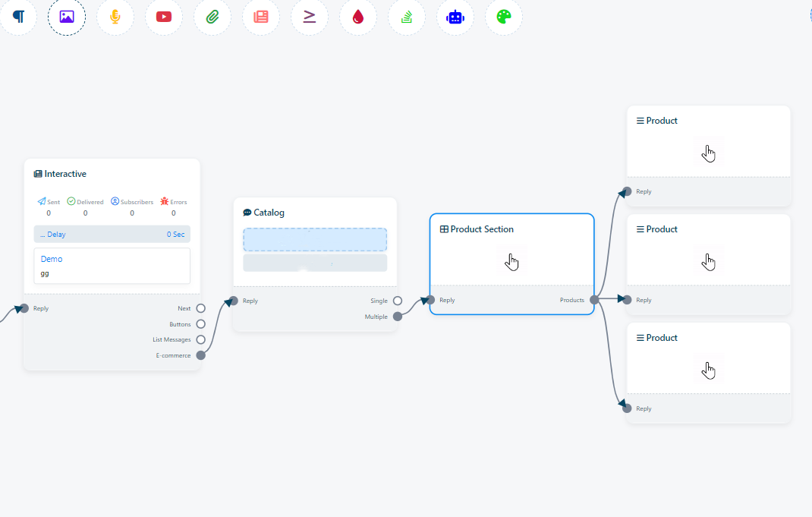This screenshot has width=812, height=517.
Task: Click the Next output socket on Interactive
Action: click(200, 308)
